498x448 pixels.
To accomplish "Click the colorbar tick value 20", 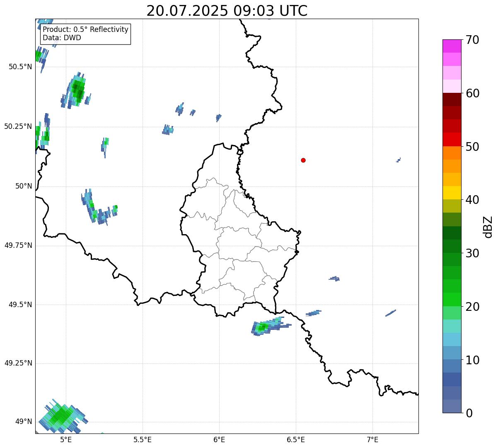I will [x=472, y=307].
